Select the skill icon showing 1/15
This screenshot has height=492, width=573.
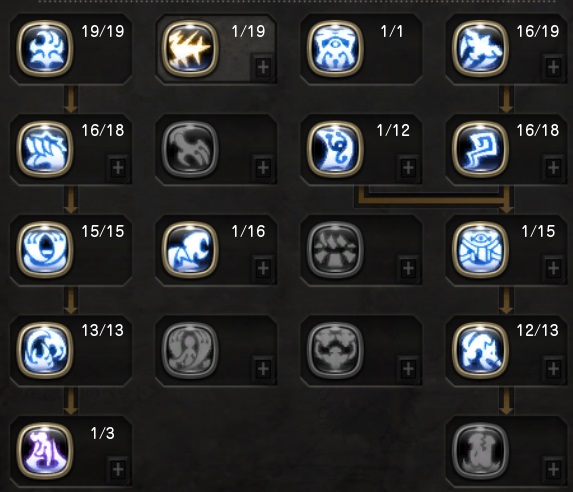[x=480, y=249]
